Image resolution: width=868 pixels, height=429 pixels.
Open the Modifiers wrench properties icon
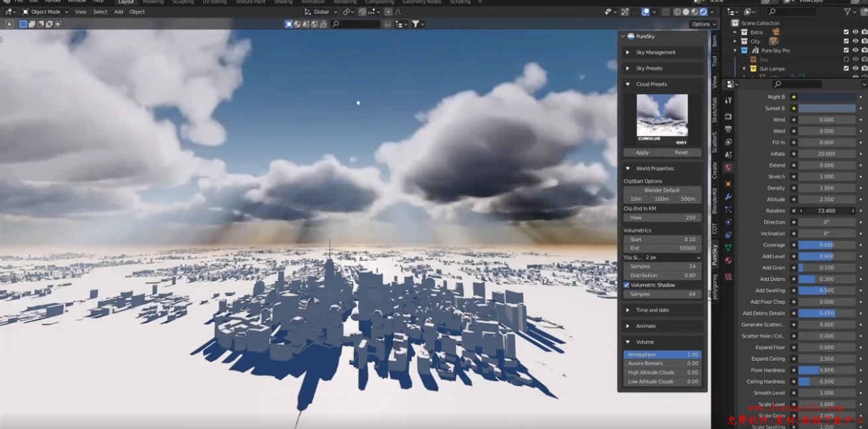pyautogui.click(x=728, y=197)
